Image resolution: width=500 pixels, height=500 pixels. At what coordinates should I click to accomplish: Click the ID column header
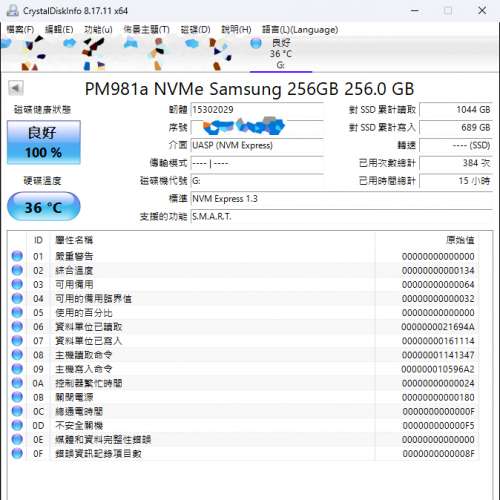pyautogui.click(x=38, y=240)
